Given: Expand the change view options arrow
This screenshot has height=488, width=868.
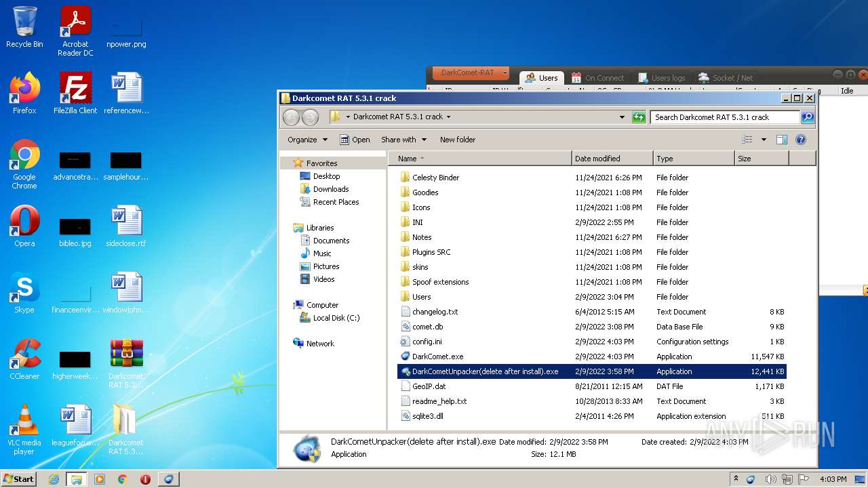Looking at the screenshot, I should click(764, 140).
